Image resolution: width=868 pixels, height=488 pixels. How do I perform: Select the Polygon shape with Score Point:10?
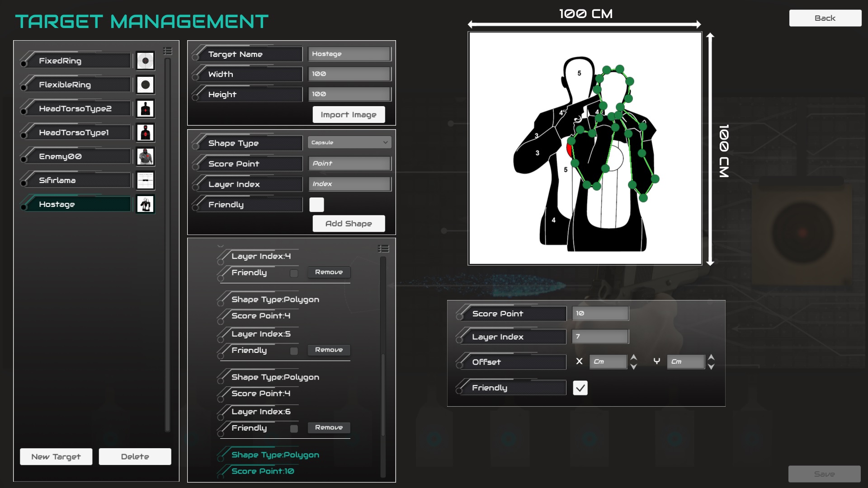tap(275, 455)
